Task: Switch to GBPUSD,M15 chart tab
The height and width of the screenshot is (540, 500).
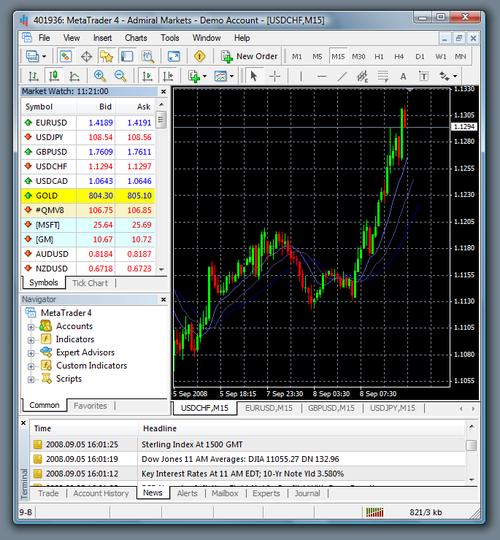Action: 331,408
